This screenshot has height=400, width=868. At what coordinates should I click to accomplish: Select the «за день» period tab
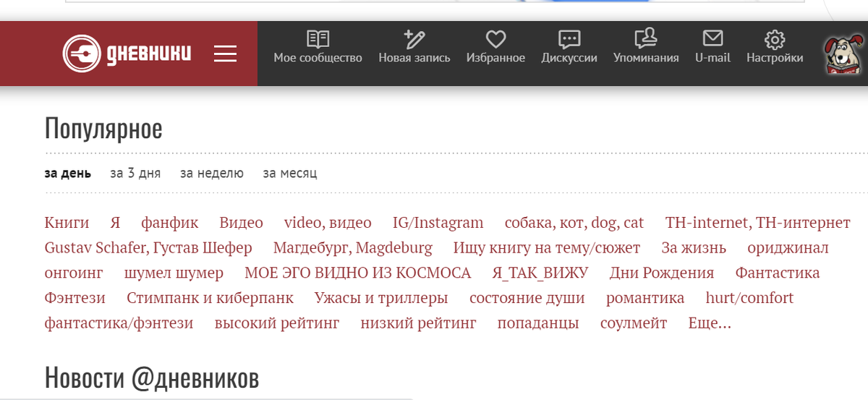(68, 174)
